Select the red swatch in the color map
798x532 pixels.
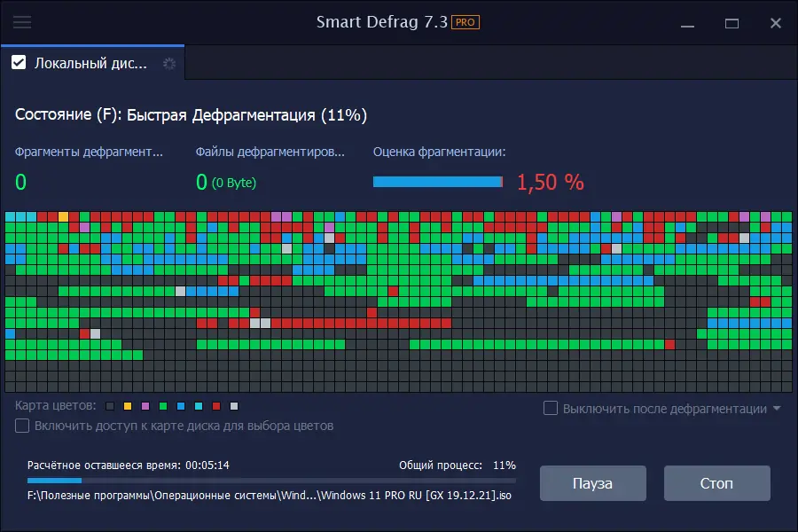click(216, 406)
